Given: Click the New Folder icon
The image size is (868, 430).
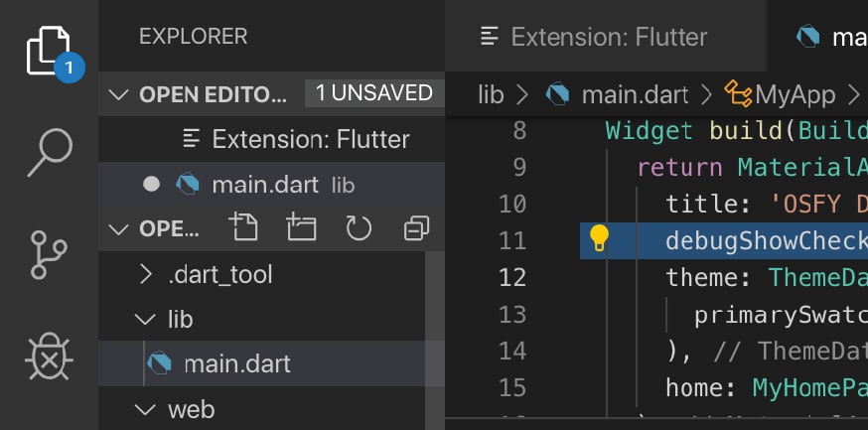Looking at the screenshot, I should tap(300, 227).
